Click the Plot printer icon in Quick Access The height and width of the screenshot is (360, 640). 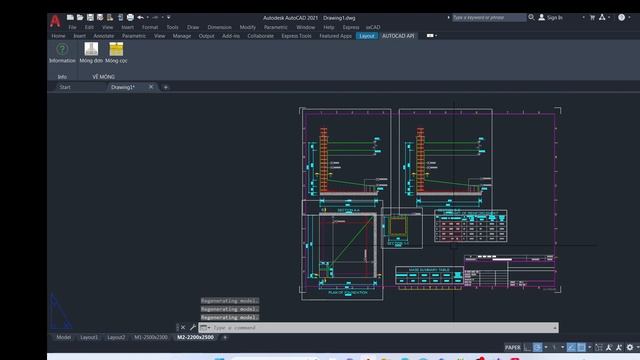[x=130, y=17]
